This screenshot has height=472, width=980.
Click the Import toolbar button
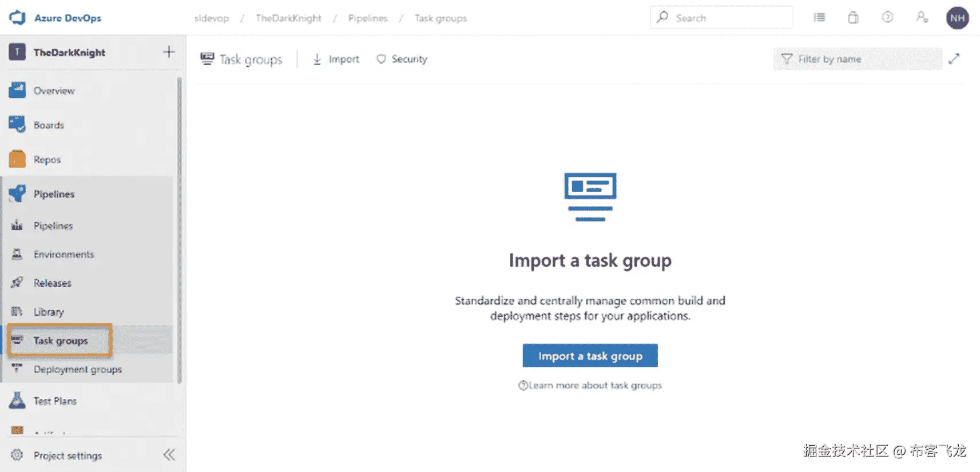pos(336,59)
